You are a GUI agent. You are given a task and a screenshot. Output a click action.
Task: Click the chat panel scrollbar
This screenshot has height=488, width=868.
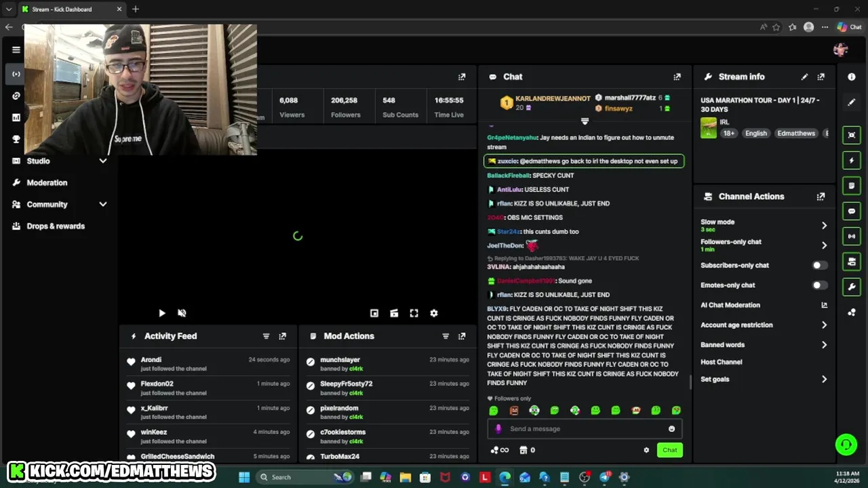coord(690,383)
